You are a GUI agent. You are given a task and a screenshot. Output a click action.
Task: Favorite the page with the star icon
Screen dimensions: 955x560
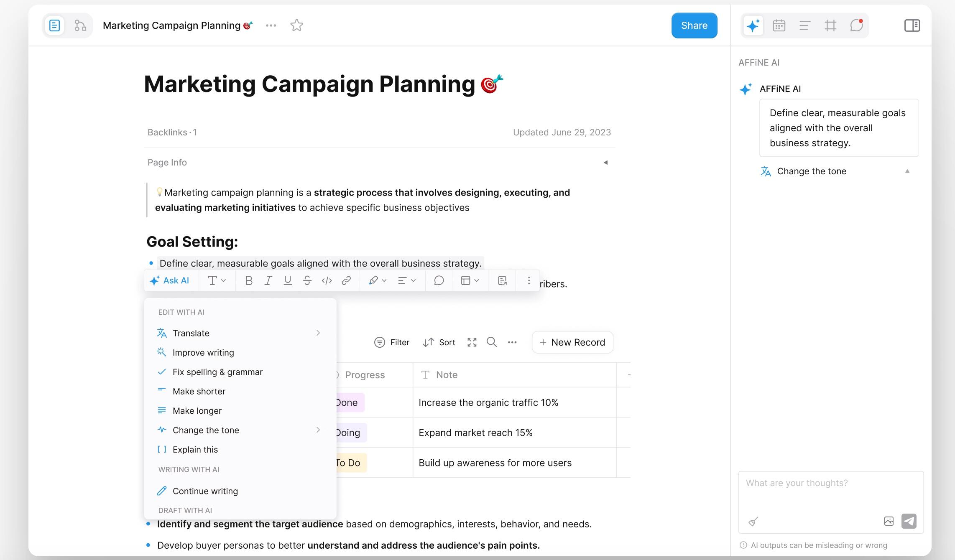pyautogui.click(x=296, y=25)
